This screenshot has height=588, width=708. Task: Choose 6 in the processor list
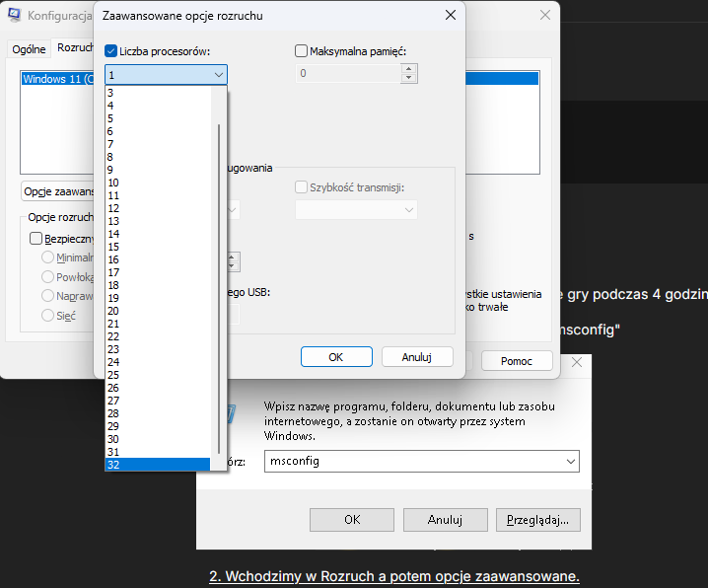158,131
